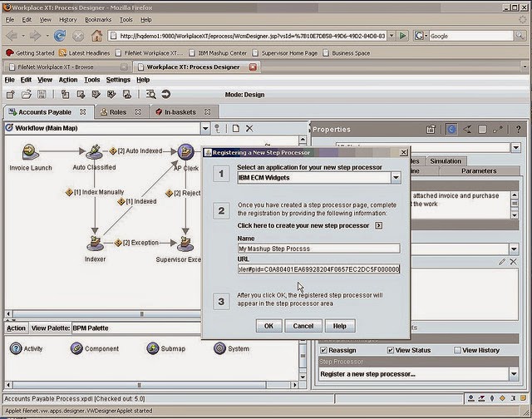Viewport: 532px width, 419px height.
Task: Click the circular arrow icon next to Mode: Design
Action: [166, 94]
